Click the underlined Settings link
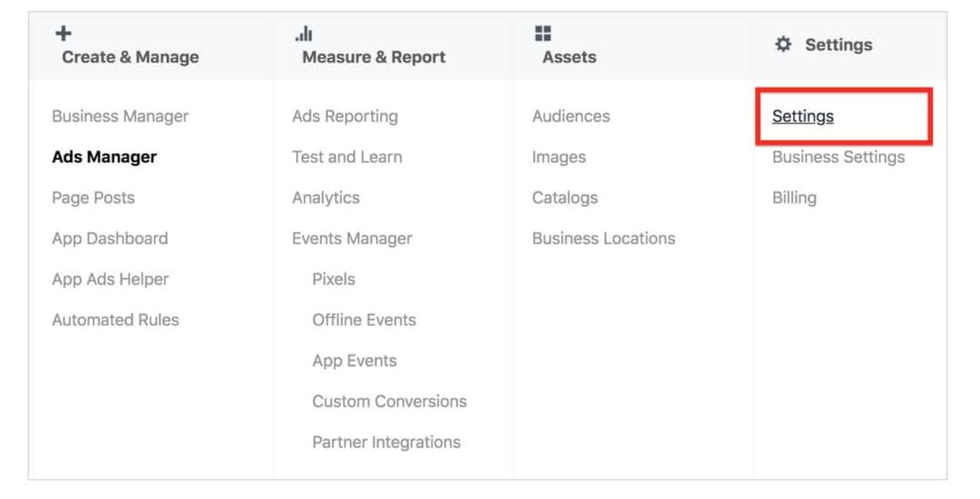 pos(803,116)
